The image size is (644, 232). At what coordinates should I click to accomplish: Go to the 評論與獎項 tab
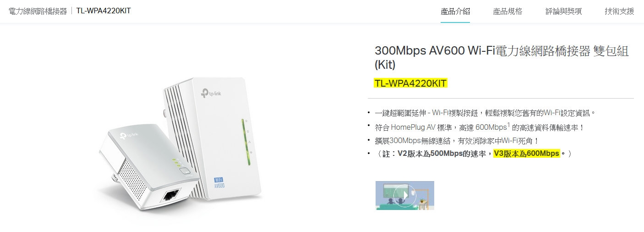[x=563, y=11]
